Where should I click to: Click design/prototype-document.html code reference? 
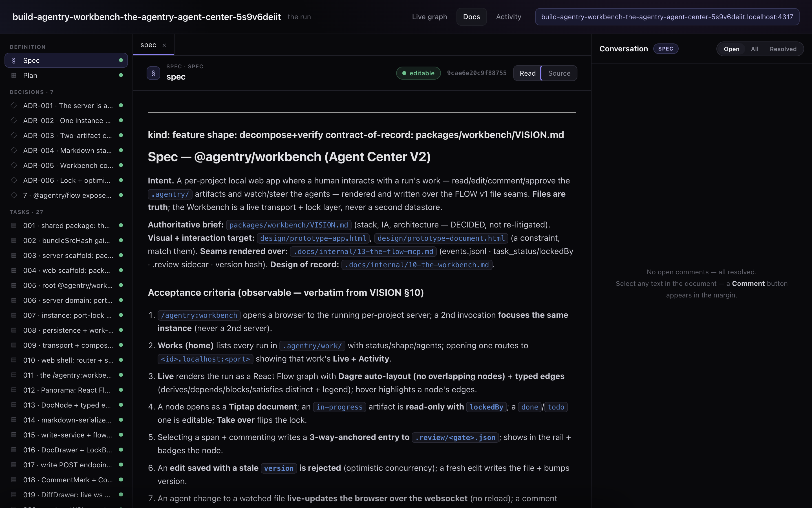(x=441, y=238)
